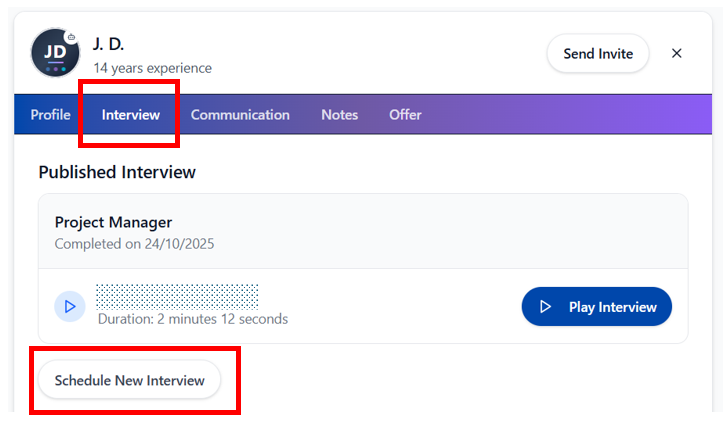Click 'Duration: 2 minutes 12 seconds' text
The height and width of the screenshot is (442, 727).
click(x=193, y=319)
